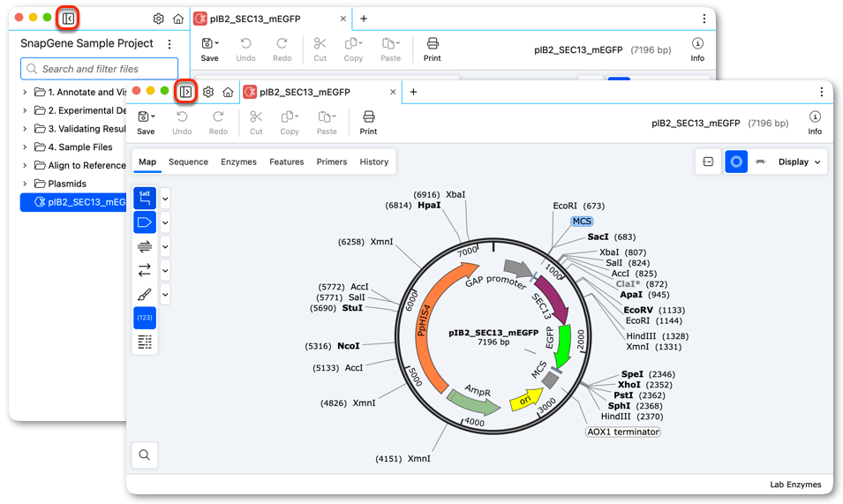Open settings gear in the front window
The image size is (843, 504).
[208, 92]
